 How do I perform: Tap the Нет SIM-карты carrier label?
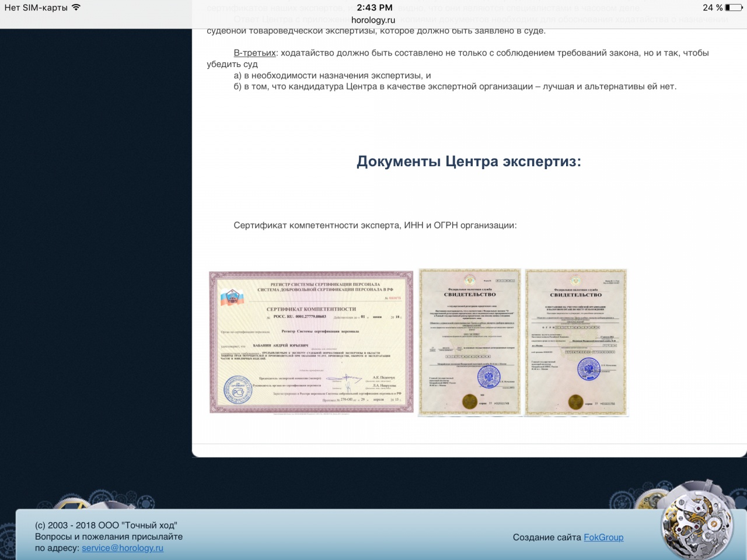click(36, 8)
